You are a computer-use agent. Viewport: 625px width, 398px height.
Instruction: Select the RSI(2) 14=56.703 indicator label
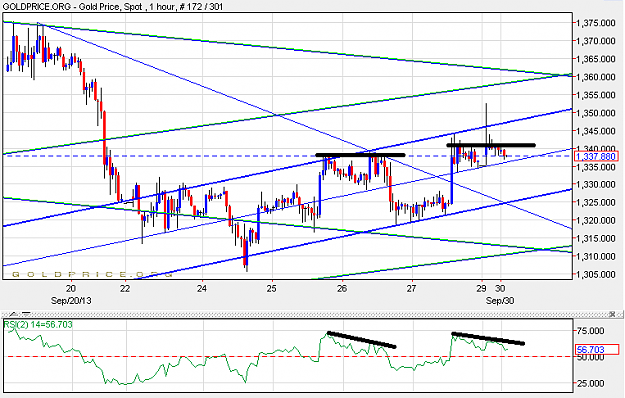coord(38,325)
